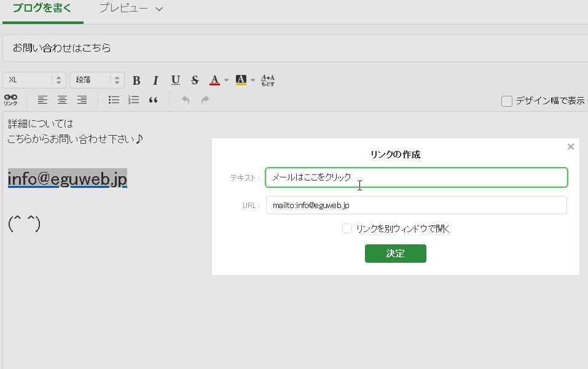Toggle デザイン幅で表示 checkbox
The image size is (588, 369).
point(507,101)
